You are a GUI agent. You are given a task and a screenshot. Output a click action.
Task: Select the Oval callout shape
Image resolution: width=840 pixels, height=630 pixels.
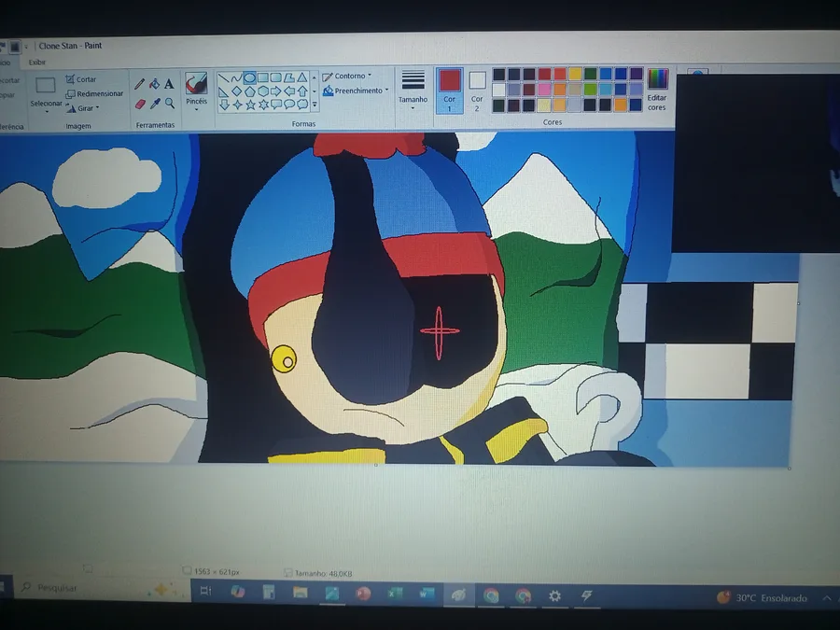pos(290,104)
